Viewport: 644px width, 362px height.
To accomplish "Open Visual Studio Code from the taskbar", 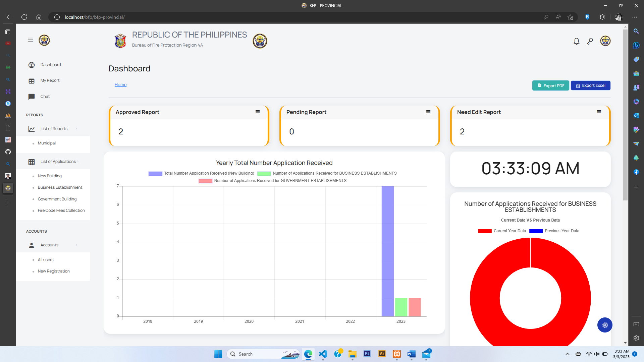I will [323, 354].
